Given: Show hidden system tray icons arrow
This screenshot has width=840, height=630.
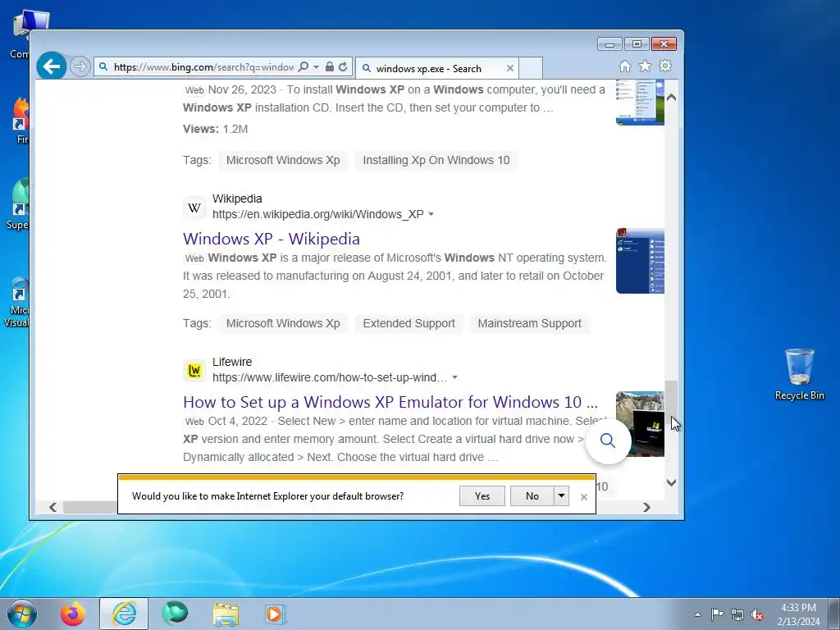Looking at the screenshot, I should 697,614.
